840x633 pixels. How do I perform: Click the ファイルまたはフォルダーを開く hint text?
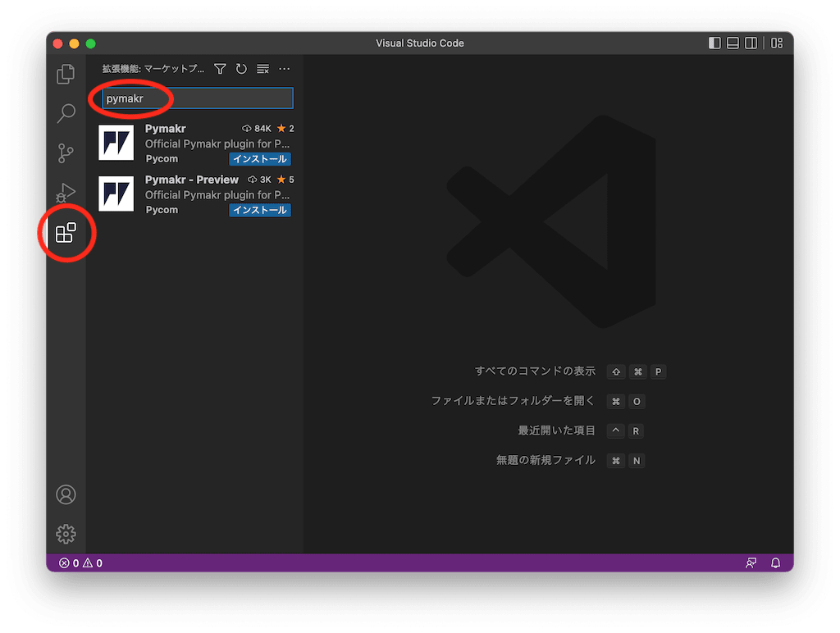coord(514,401)
